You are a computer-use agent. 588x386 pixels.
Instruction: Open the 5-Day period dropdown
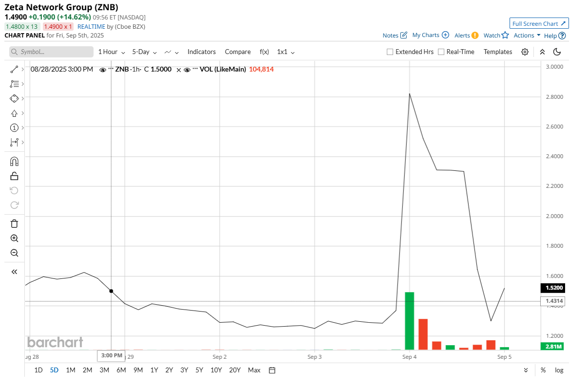145,52
